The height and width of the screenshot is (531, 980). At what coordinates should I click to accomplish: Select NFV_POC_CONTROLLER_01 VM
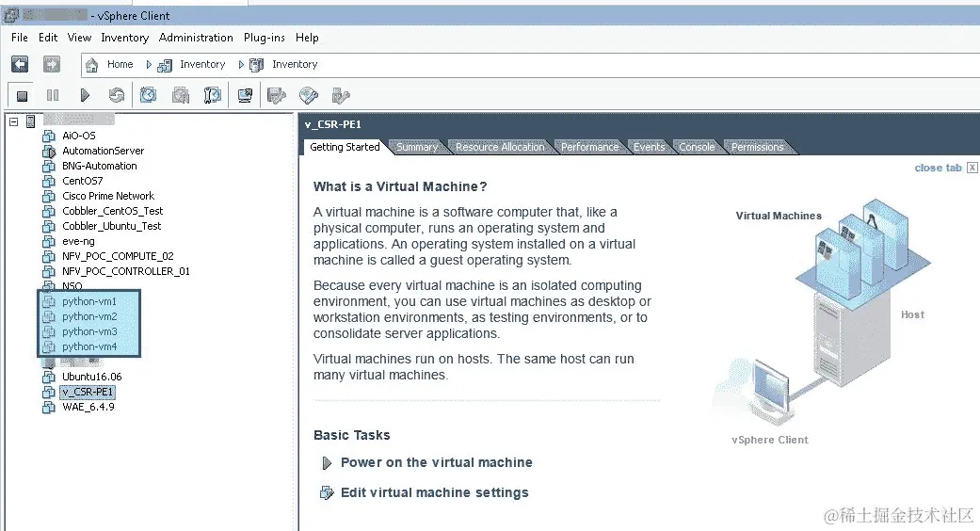pos(125,271)
